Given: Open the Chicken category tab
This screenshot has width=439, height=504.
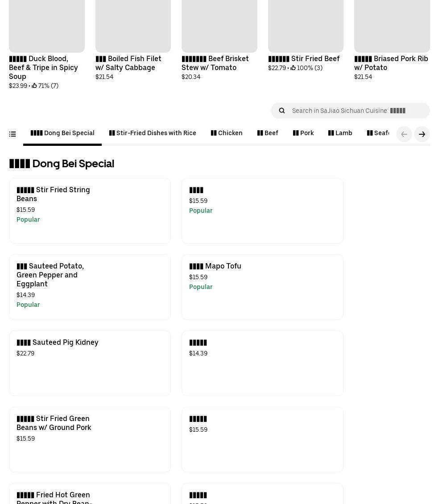Looking at the screenshot, I should [x=227, y=133].
